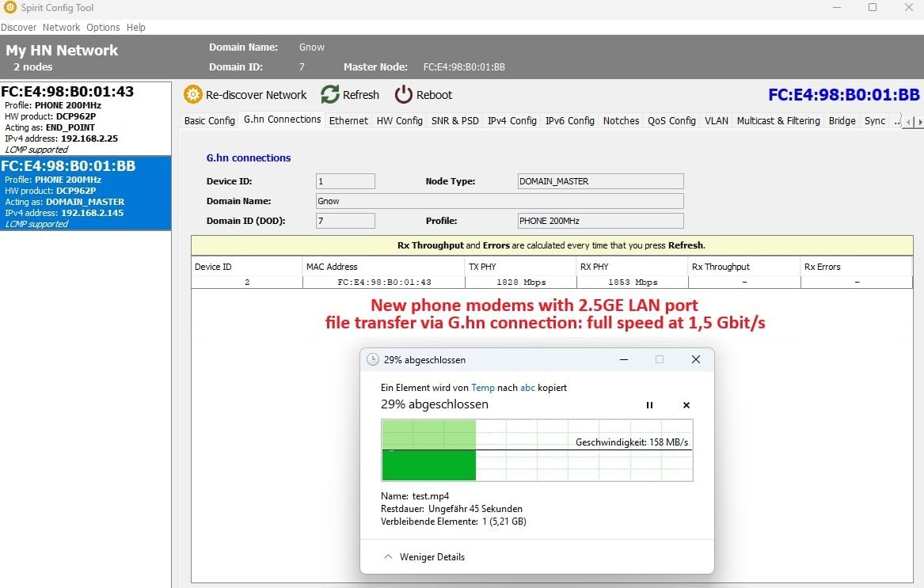Click the Domain Name input field
Screen dimensions: 924x588
tap(500, 201)
